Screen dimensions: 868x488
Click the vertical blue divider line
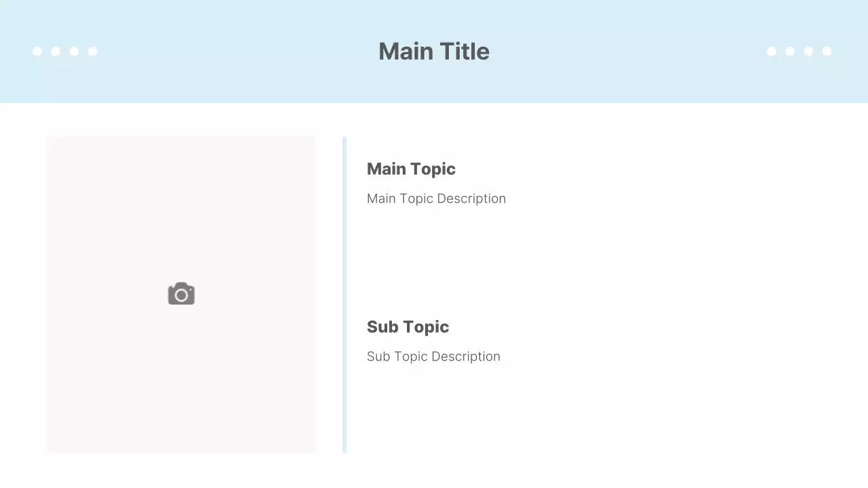[x=344, y=294]
